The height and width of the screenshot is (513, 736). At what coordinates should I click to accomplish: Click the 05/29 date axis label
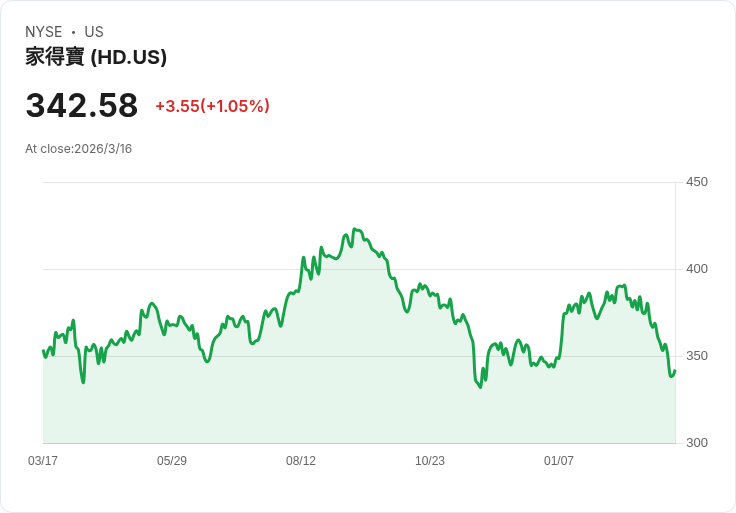tap(172, 460)
